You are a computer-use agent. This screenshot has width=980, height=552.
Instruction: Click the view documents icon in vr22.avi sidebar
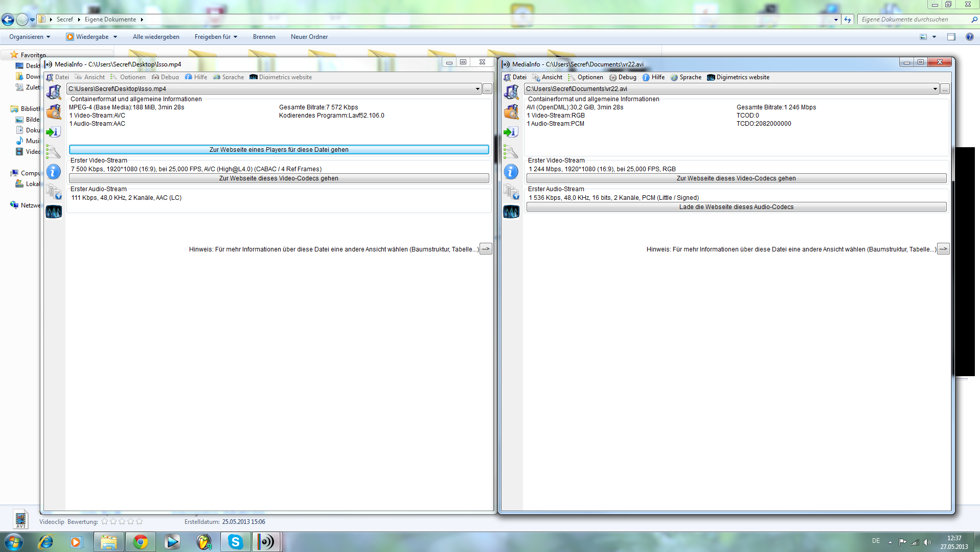tap(511, 192)
